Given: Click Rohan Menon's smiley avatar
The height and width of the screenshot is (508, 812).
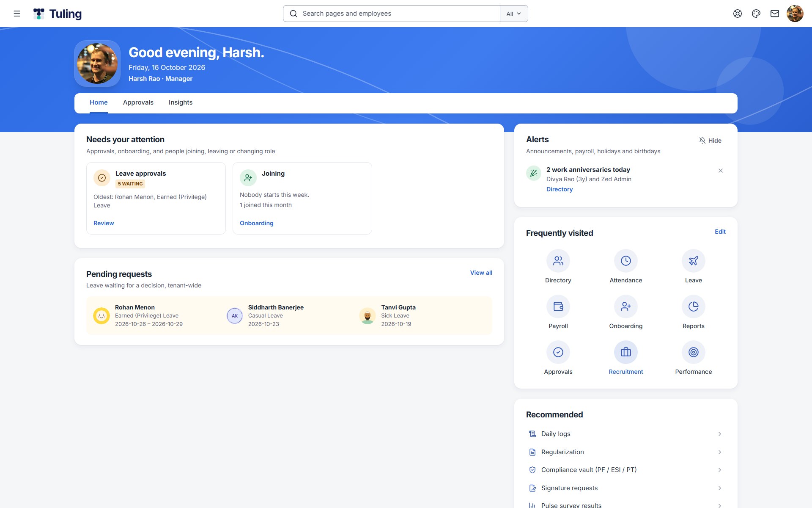Looking at the screenshot, I should (101, 316).
